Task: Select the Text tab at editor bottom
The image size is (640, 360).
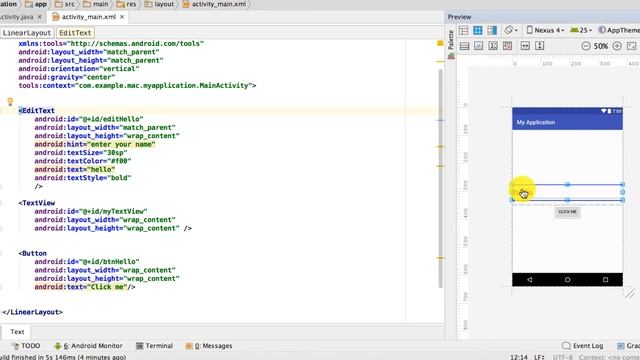Action: (x=17, y=332)
